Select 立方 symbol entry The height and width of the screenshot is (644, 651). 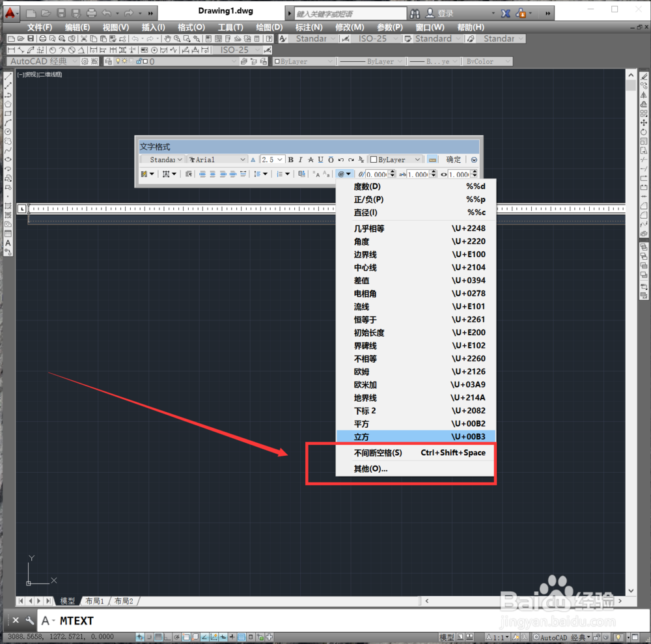pos(415,437)
